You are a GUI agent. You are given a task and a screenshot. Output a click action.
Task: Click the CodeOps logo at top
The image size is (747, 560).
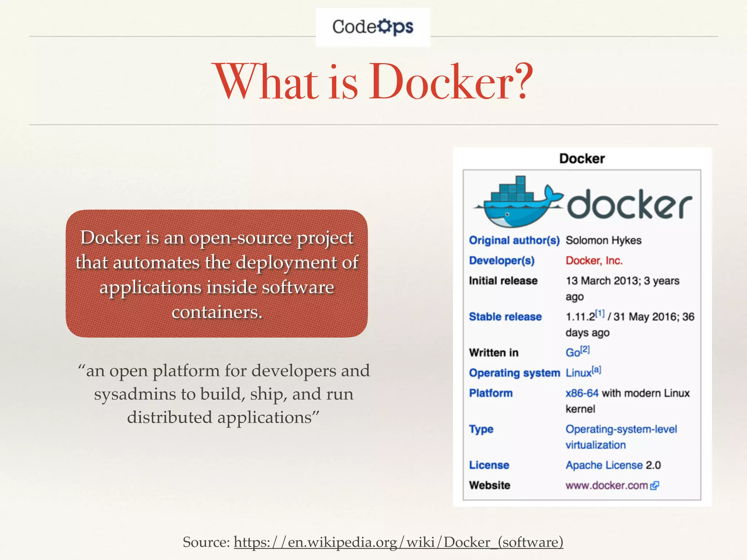point(372,27)
